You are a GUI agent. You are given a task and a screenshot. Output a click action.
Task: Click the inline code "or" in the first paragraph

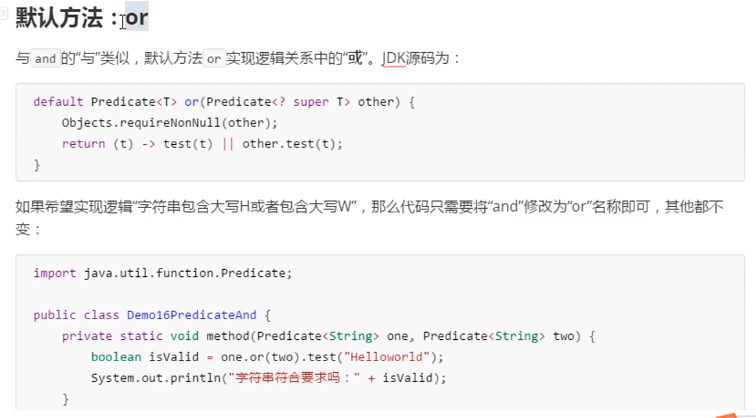[214, 59]
